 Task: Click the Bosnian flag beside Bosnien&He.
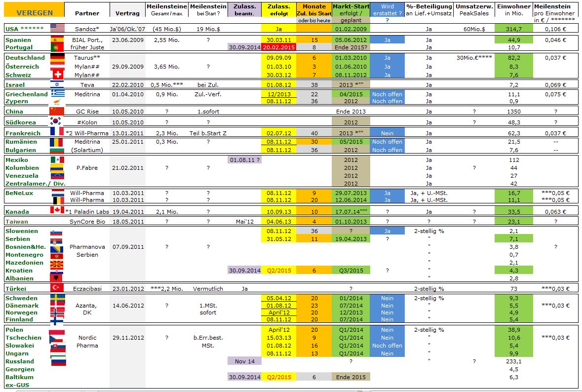pyautogui.click(x=56, y=249)
